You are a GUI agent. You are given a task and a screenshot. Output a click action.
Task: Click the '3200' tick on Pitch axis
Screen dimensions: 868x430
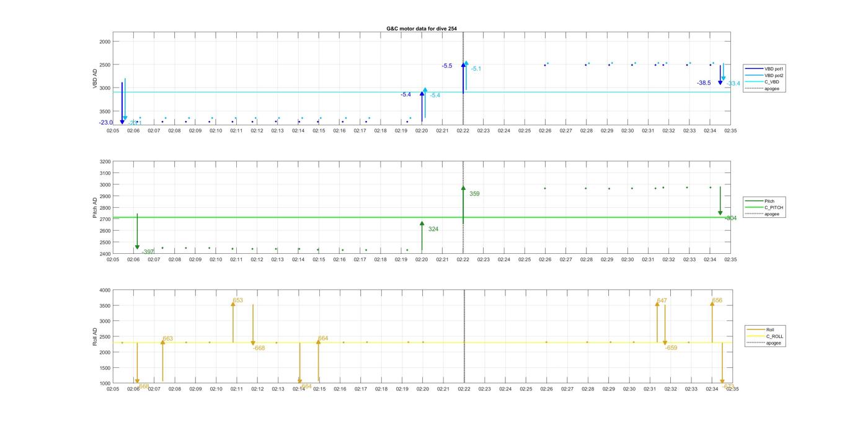pos(105,161)
